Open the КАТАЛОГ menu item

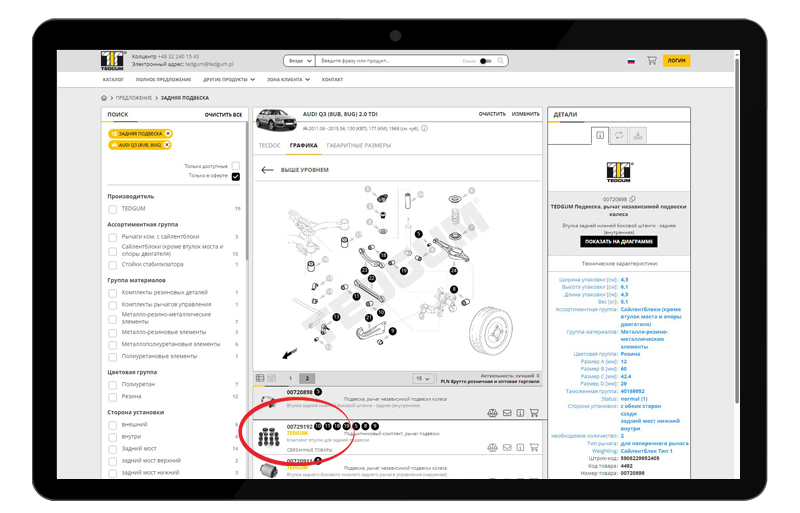(113, 80)
